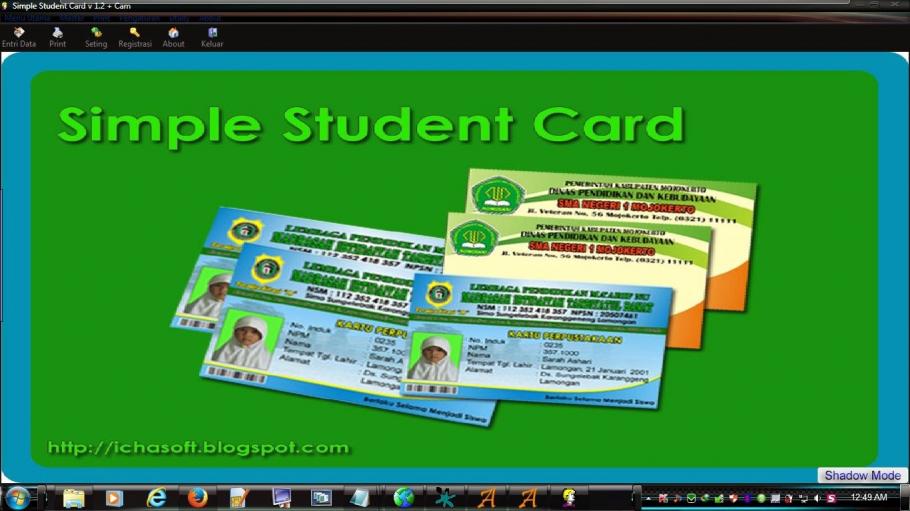Click the monitor display taskbar icon
Viewport: 910px width, 511px height.
281,498
